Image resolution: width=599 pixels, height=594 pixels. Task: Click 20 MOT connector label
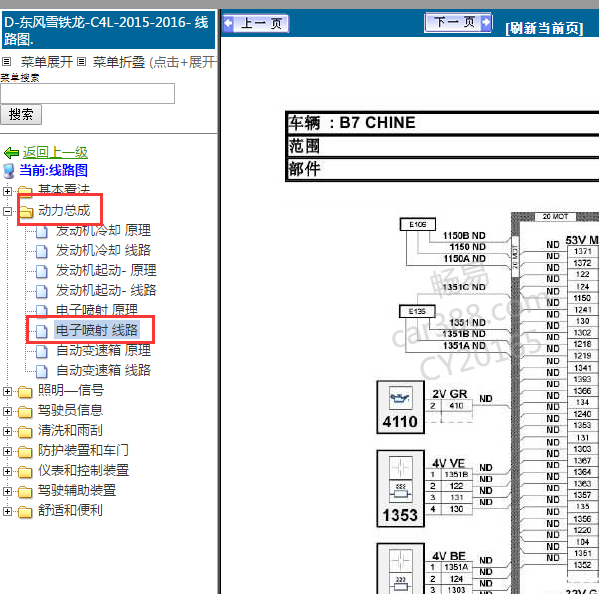[x=555, y=217]
